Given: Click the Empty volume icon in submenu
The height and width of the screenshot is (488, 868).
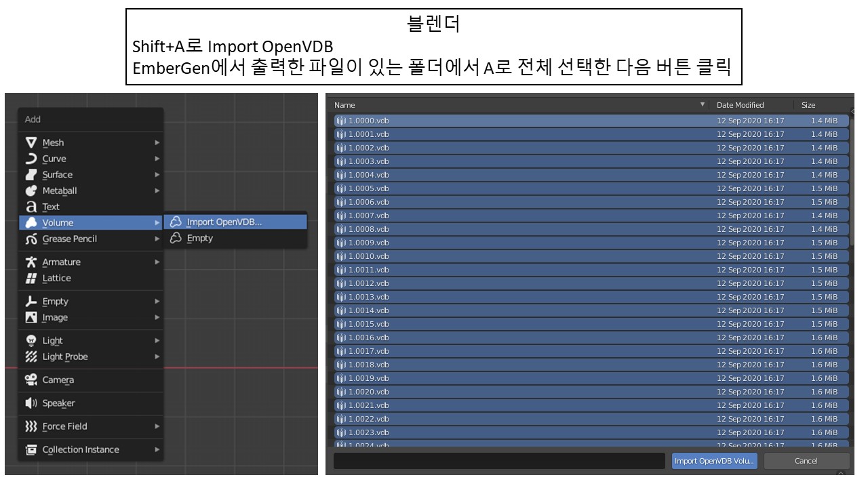Looking at the screenshot, I should (x=176, y=238).
